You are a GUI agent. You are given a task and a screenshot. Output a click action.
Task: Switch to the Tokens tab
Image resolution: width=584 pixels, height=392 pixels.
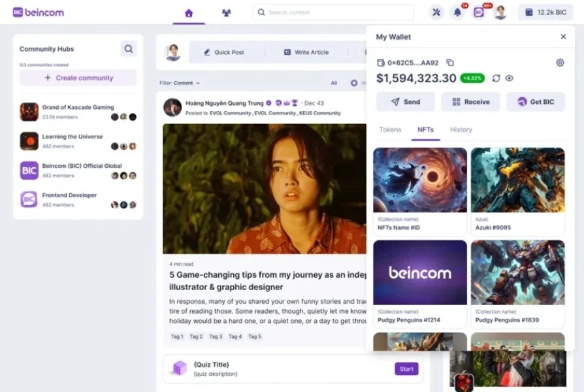(x=391, y=129)
